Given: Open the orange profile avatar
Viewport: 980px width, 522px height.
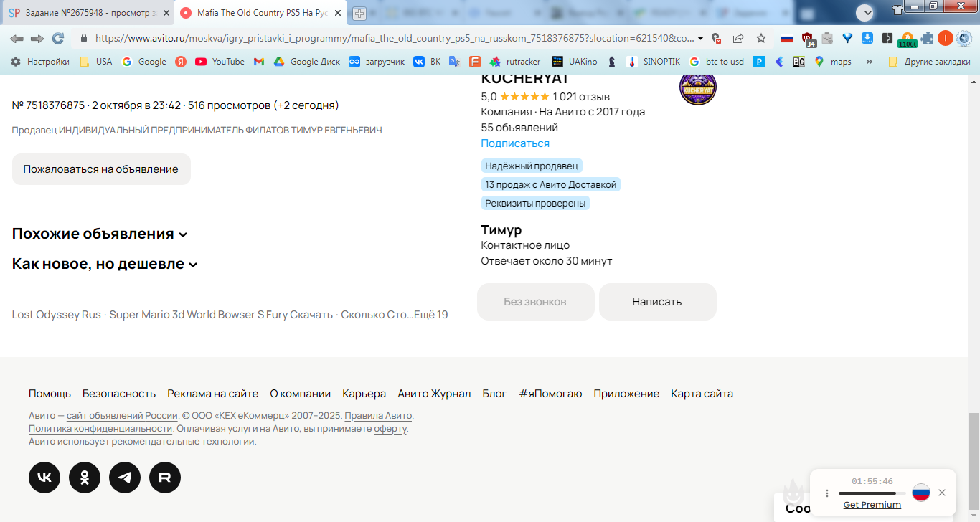Looking at the screenshot, I should pos(946,38).
